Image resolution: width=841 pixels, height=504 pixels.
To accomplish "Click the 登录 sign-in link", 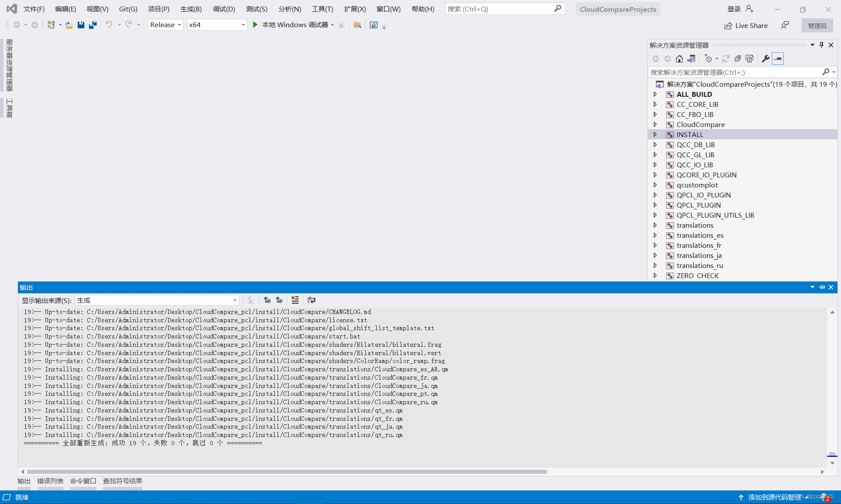I will (734, 9).
